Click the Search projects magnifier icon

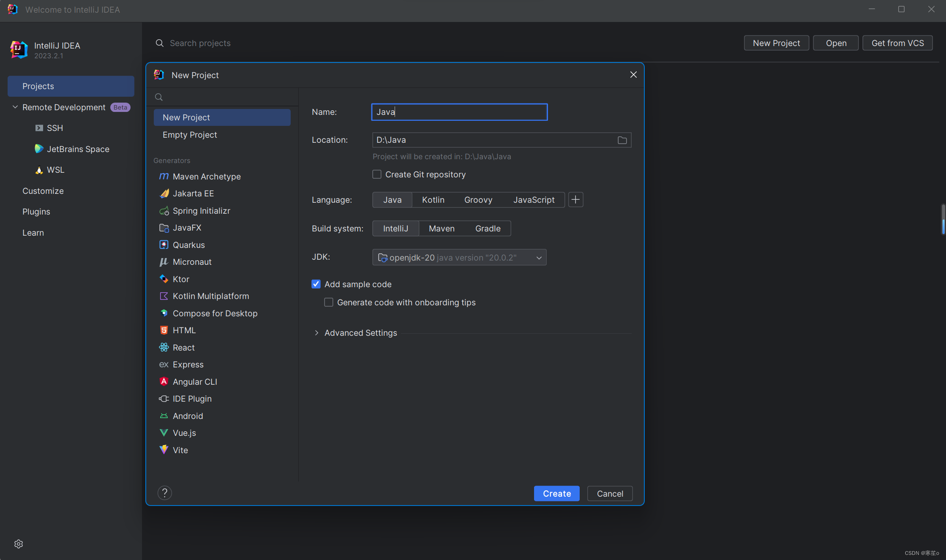tap(159, 43)
